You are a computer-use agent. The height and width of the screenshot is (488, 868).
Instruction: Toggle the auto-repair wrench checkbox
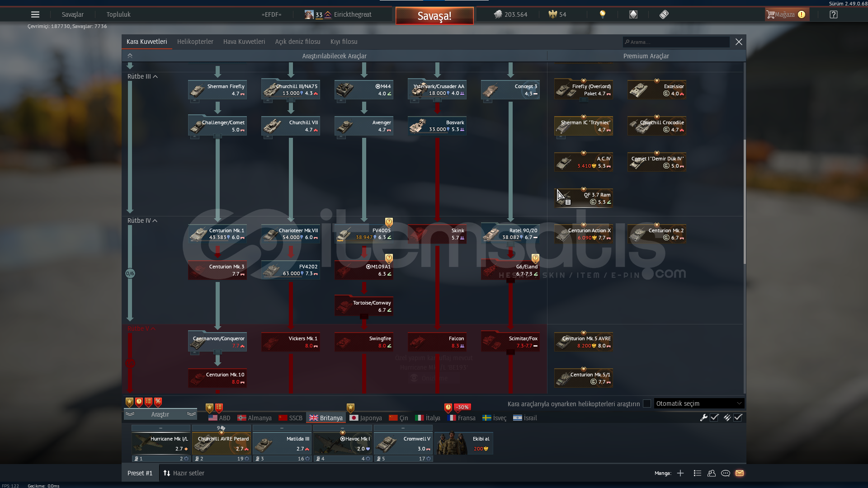click(714, 418)
